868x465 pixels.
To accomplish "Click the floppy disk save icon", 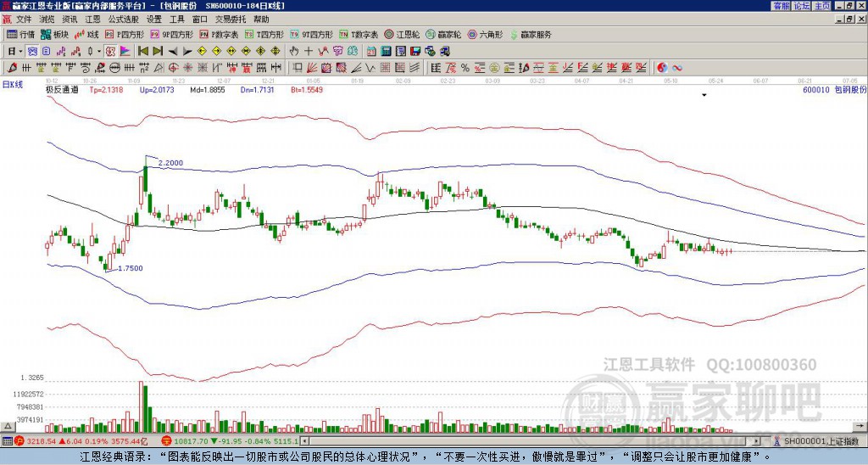I will [x=415, y=52].
